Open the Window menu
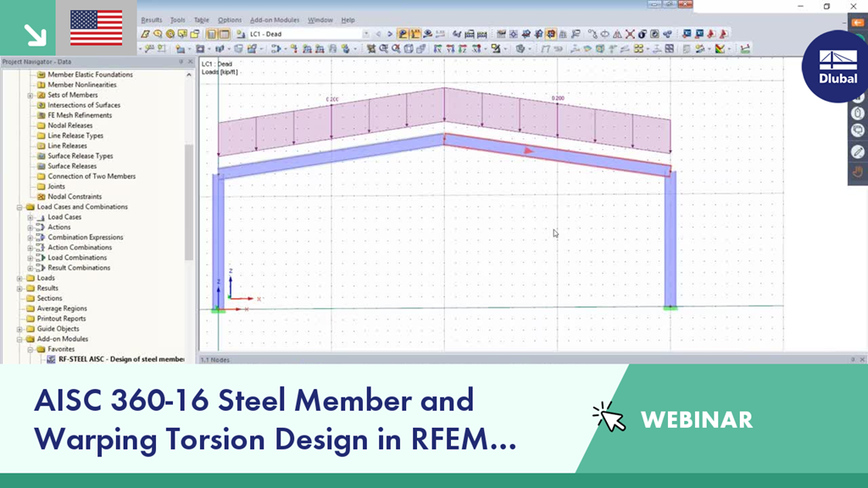The height and width of the screenshot is (488, 868). click(320, 20)
